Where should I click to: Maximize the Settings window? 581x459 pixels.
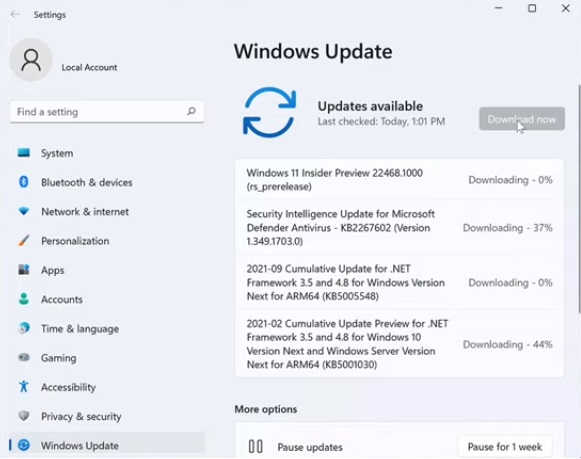(x=532, y=8)
